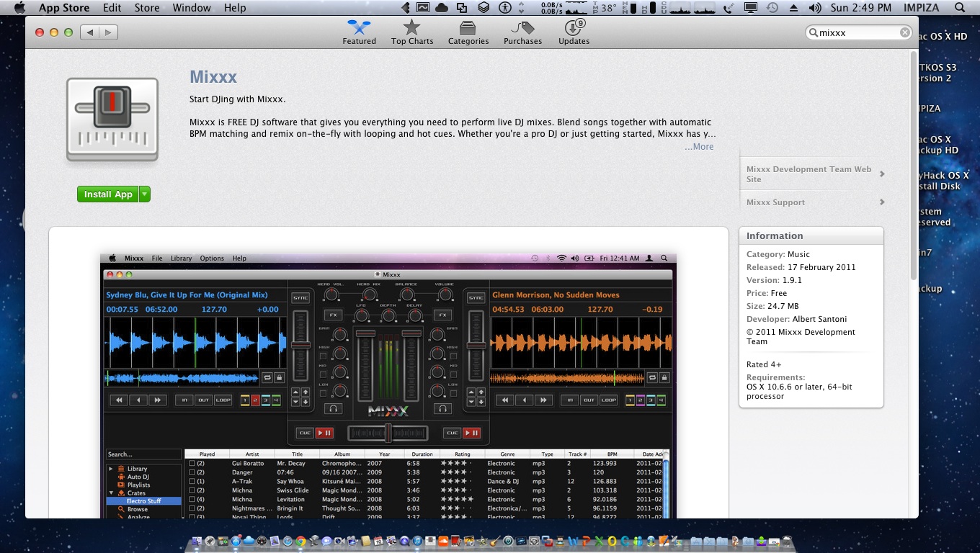Switch to the Categories tab

pos(468,32)
